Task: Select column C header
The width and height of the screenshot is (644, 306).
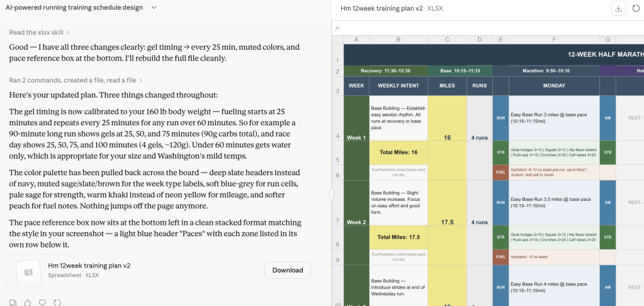Action: (447, 40)
